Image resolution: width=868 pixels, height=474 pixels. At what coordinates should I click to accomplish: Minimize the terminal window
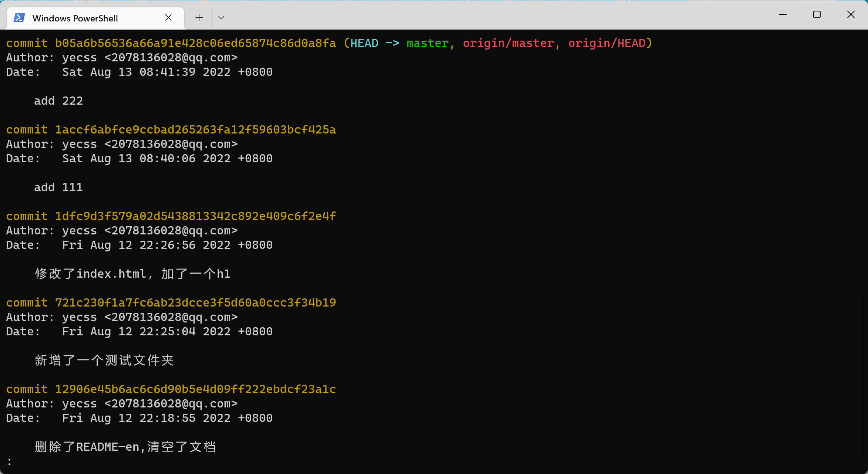click(783, 15)
